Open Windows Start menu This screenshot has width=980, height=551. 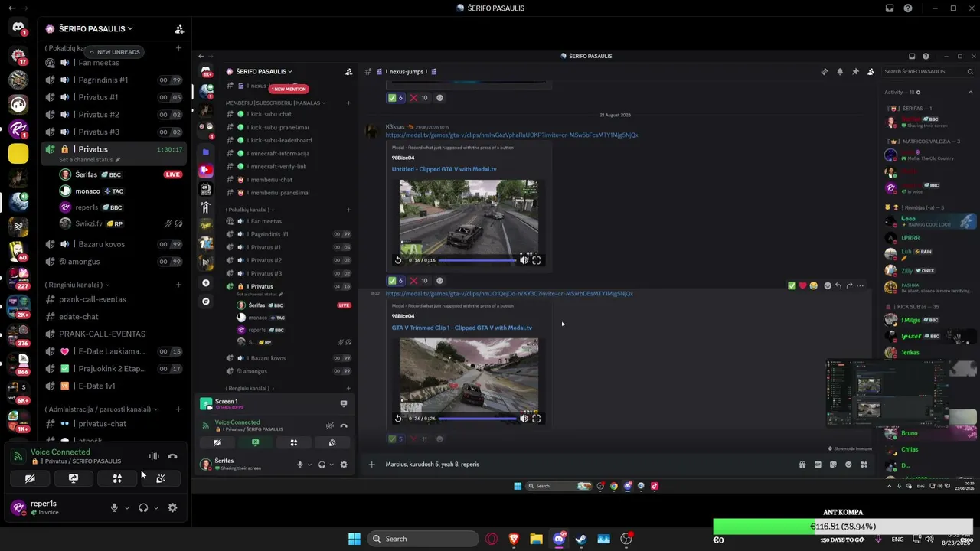(354, 539)
